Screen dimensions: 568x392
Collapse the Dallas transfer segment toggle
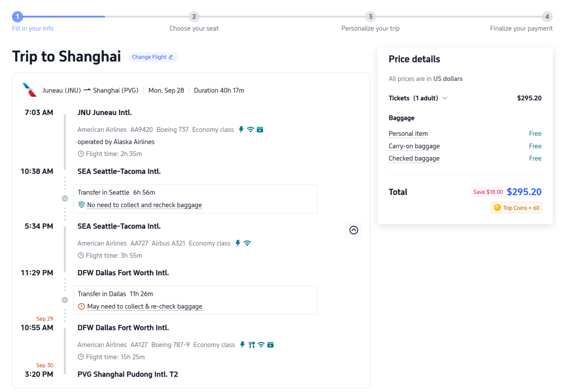tap(65, 300)
